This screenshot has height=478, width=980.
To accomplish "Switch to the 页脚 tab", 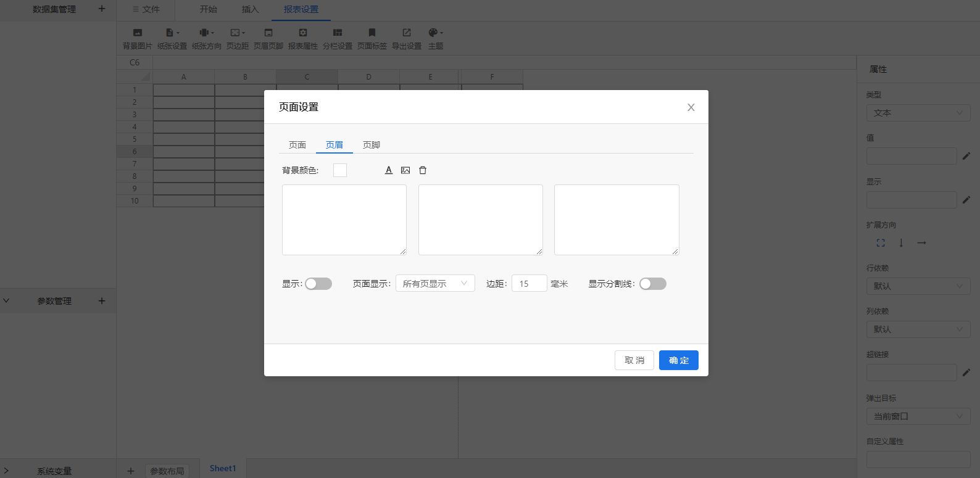I will click(x=372, y=145).
